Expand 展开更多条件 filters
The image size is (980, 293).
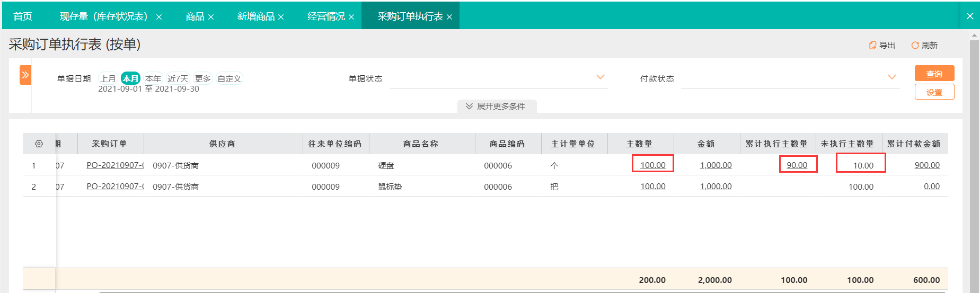(497, 106)
